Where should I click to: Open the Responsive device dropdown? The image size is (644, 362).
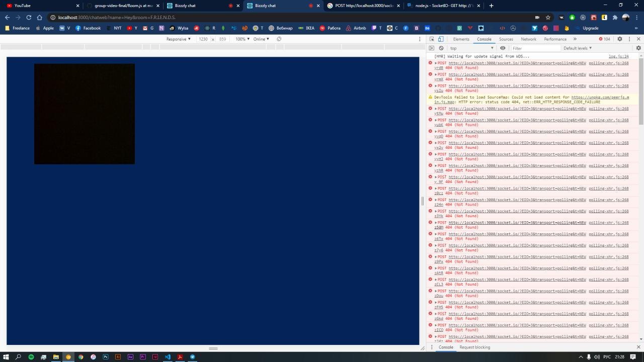pyautogui.click(x=179, y=39)
